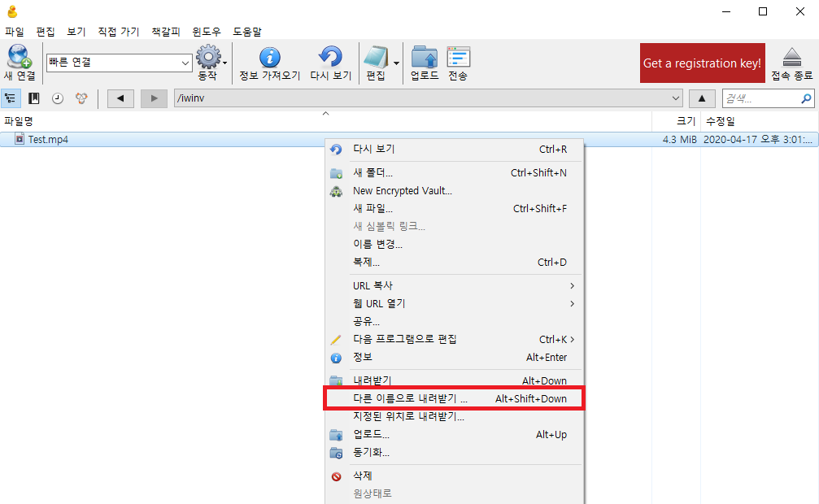
Task: Choose 새 폴더... in the context menu
Action: point(454,173)
